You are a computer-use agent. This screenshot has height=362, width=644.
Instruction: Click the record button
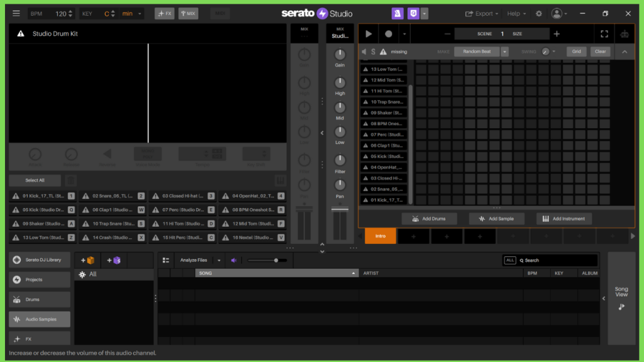tap(388, 34)
